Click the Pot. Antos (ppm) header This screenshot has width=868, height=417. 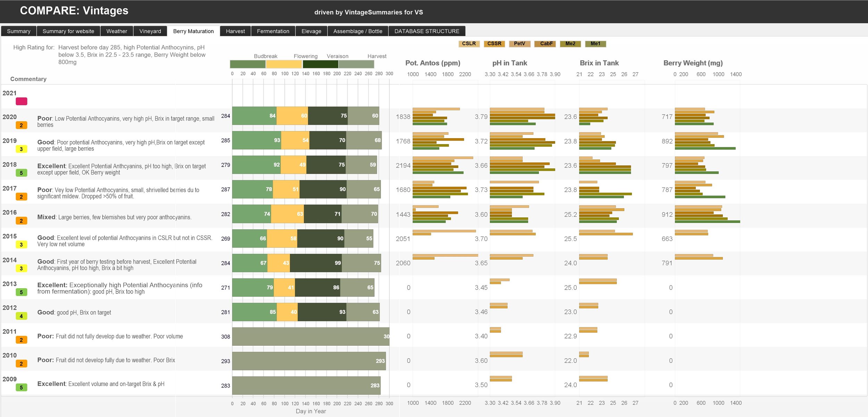coord(433,63)
